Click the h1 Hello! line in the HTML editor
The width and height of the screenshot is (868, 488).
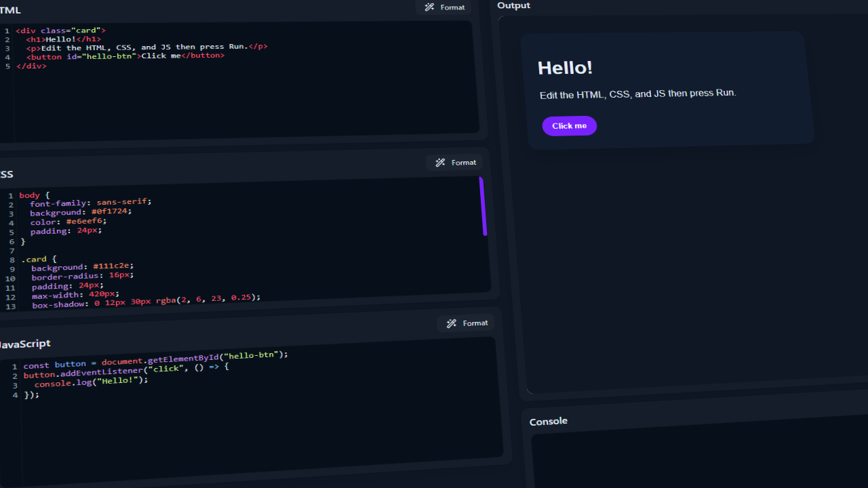[x=64, y=39]
